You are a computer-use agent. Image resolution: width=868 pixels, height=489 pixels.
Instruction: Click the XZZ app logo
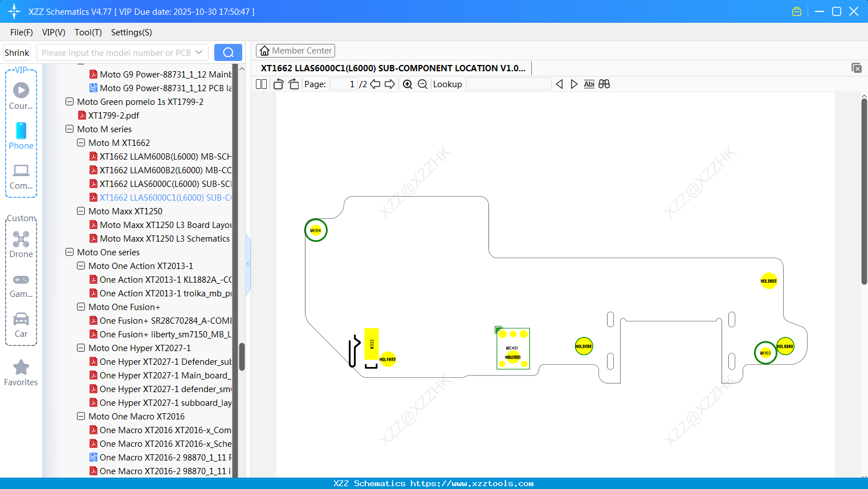click(14, 11)
